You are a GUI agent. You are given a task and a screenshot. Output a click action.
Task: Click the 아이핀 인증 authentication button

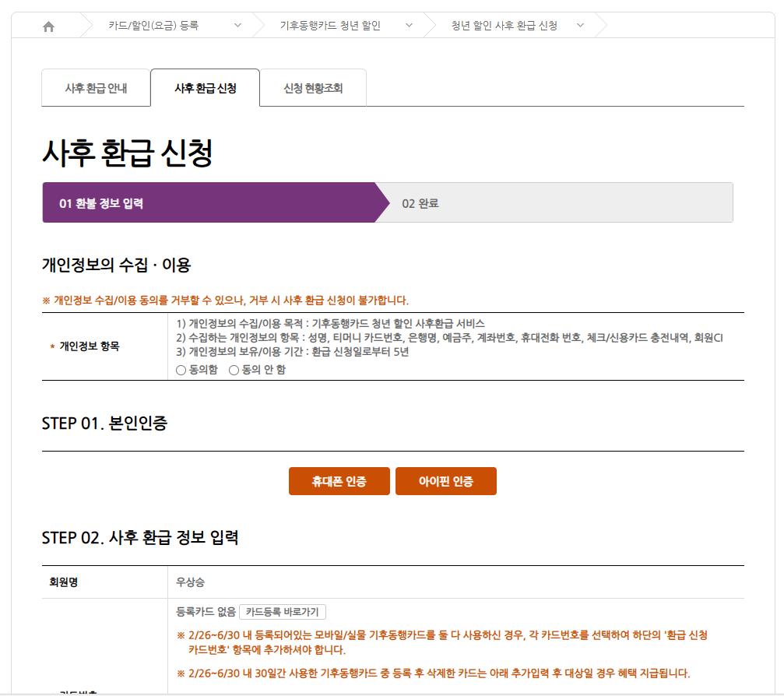445,481
